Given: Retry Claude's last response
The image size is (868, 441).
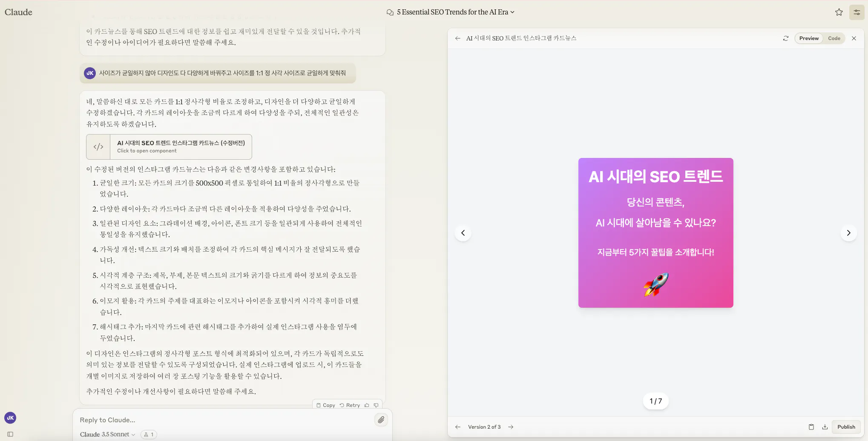Looking at the screenshot, I should (x=349, y=405).
